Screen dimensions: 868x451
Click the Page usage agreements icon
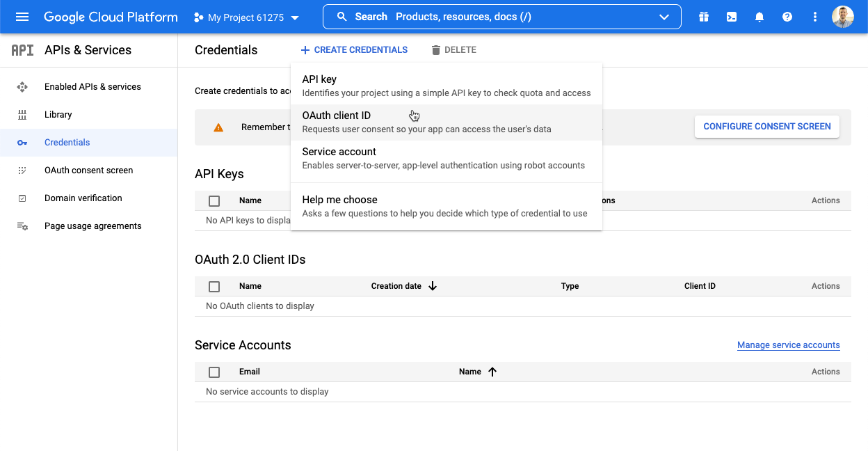pyautogui.click(x=22, y=226)
